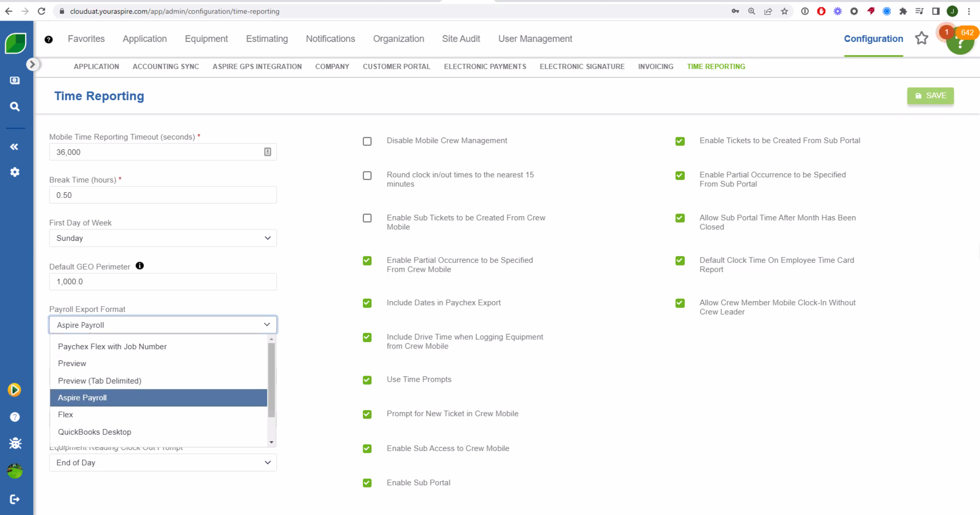The image size is (980, 515).
Task: Click the dropdown list scroll-down arrow
Action: pos(271,442)
